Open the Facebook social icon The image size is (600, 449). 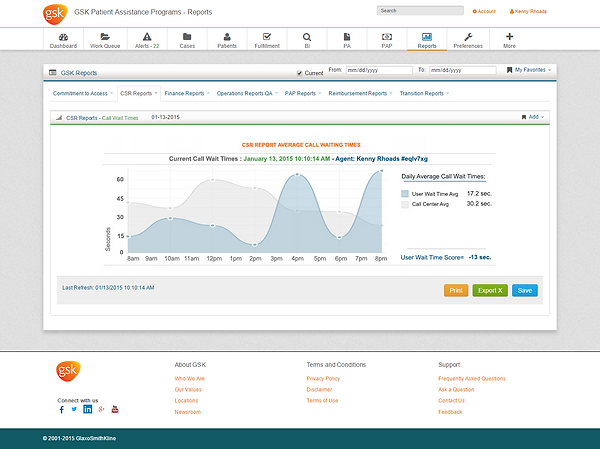click(62, 410)
